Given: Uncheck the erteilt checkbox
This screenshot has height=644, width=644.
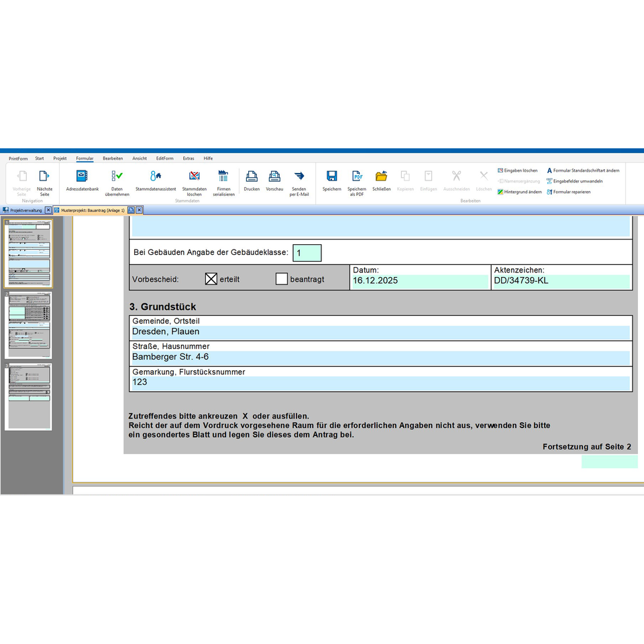Looking at the screenshot, I should pyautogui.click(x=211, y=279).
